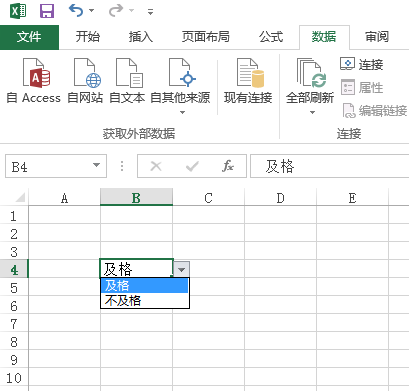Click cell E8

[353, 341]
